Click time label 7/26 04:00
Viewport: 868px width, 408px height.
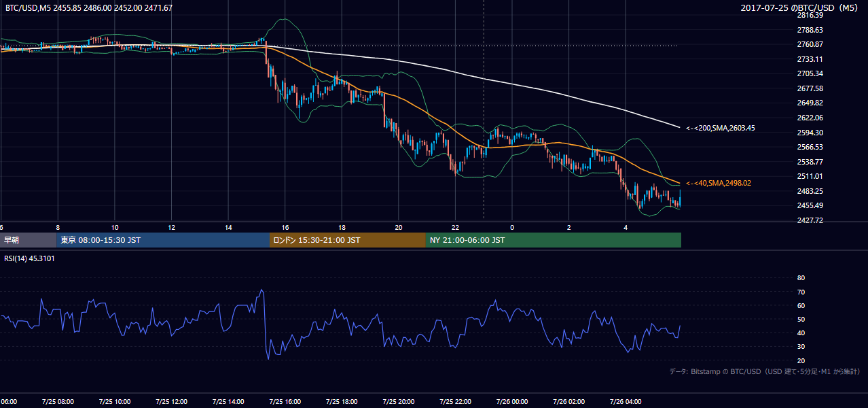(x=626, y=401)
